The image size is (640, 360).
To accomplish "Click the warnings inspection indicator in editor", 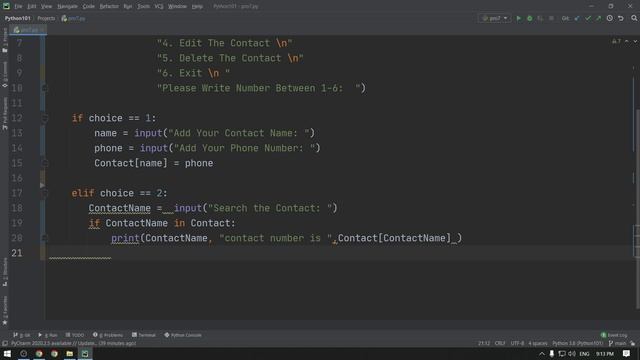I will click(x=616, y=42).
